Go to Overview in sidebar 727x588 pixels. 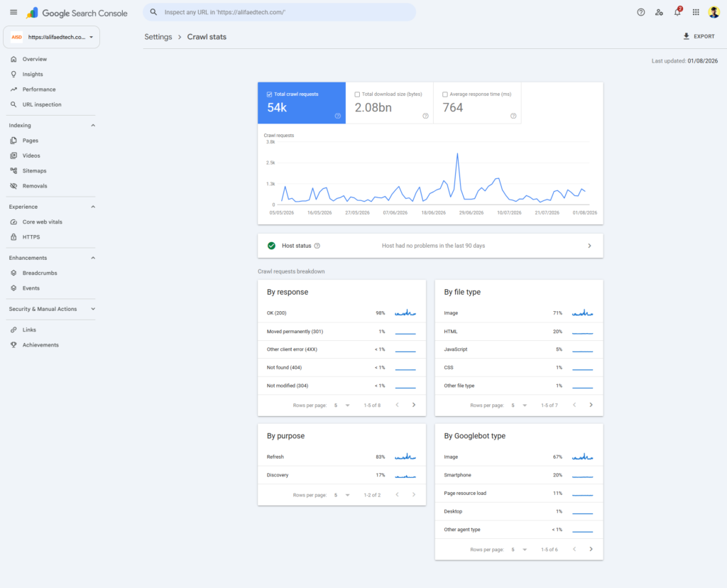(34, 59)
